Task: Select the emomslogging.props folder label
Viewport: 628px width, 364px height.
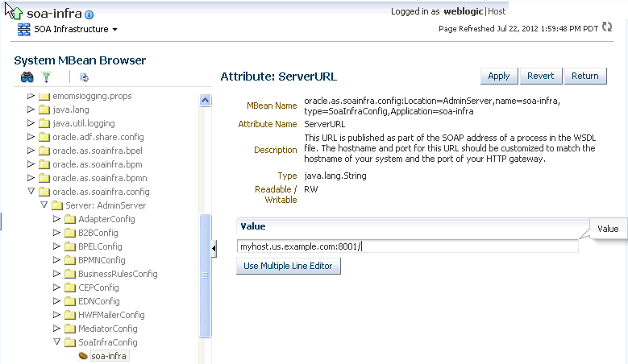Action: click(92, 96)
